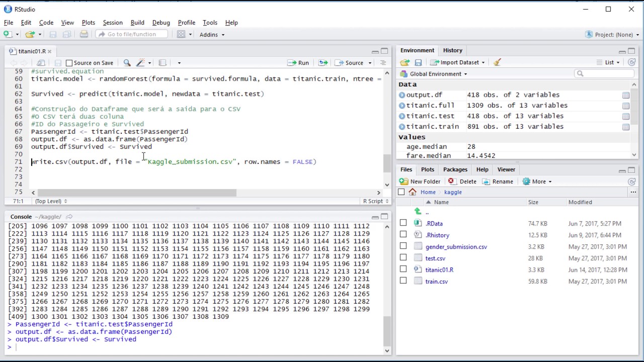Open Project (None) dropdown menu
644x362 pixels.
pos(612,35)
